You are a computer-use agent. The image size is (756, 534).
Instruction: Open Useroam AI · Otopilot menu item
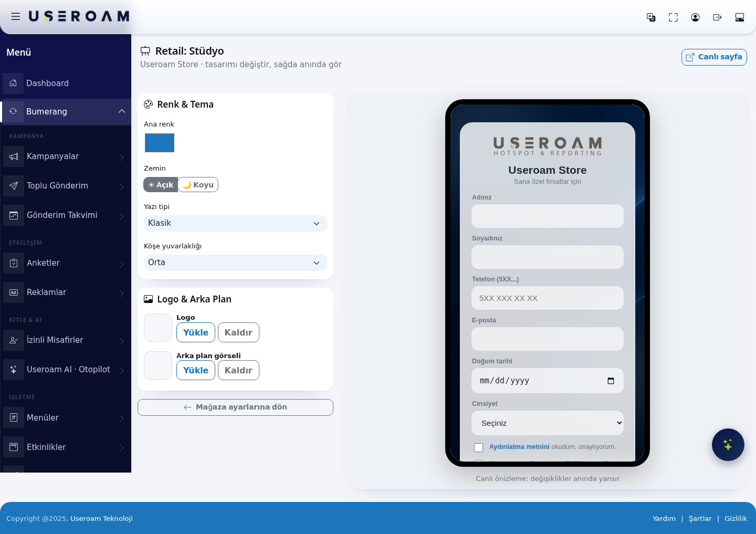click(x=66, y=370)
